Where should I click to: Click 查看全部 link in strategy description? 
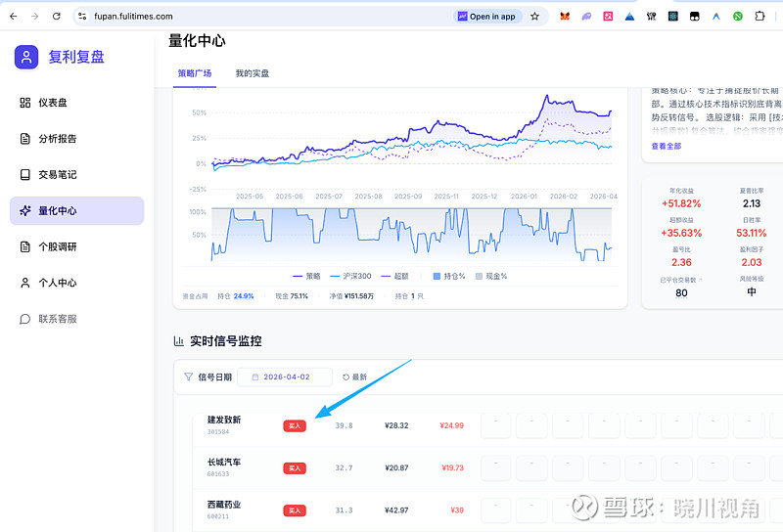667,147
